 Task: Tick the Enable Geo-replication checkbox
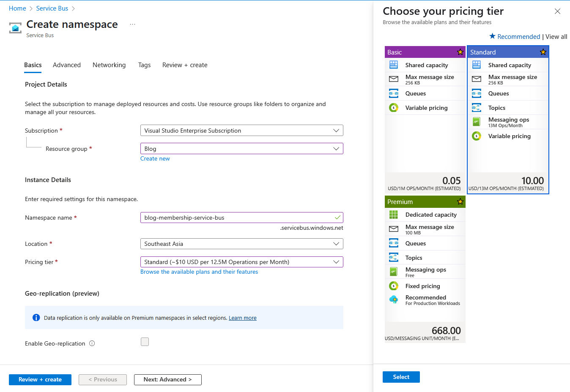pos(145,342)
